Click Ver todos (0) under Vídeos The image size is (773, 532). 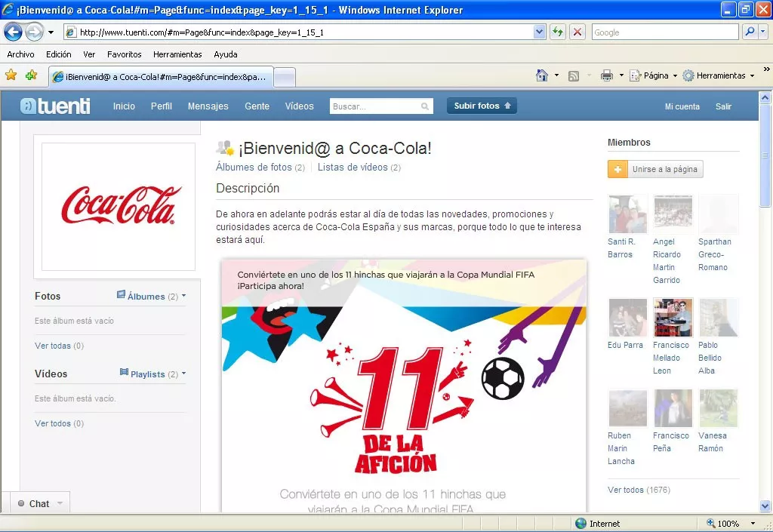(x=59, y=423)
